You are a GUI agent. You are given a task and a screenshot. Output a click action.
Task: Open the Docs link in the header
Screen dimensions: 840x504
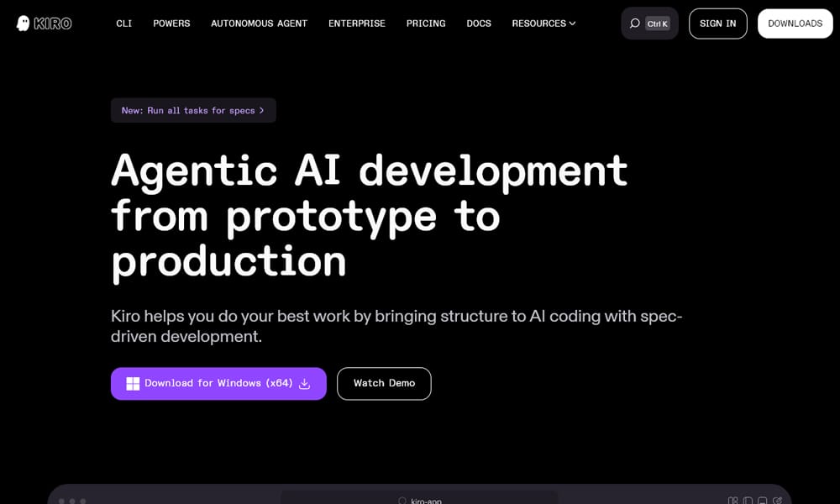click(x=479, y=24)
